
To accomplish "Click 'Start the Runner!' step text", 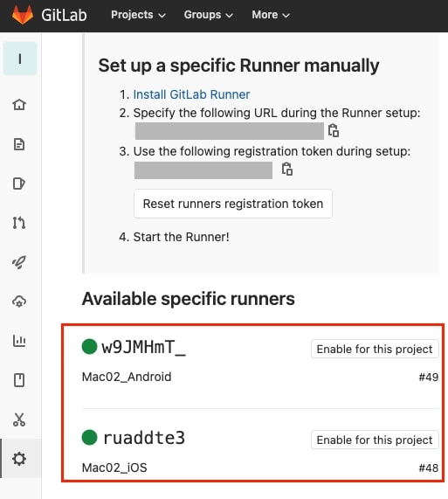I will (182, 237).
